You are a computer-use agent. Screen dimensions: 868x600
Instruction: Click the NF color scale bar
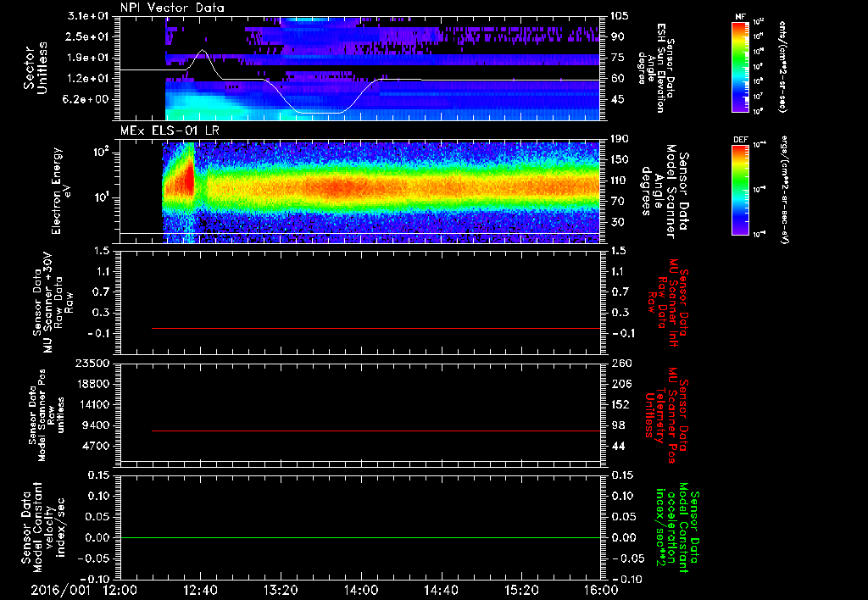coord(740,67)
